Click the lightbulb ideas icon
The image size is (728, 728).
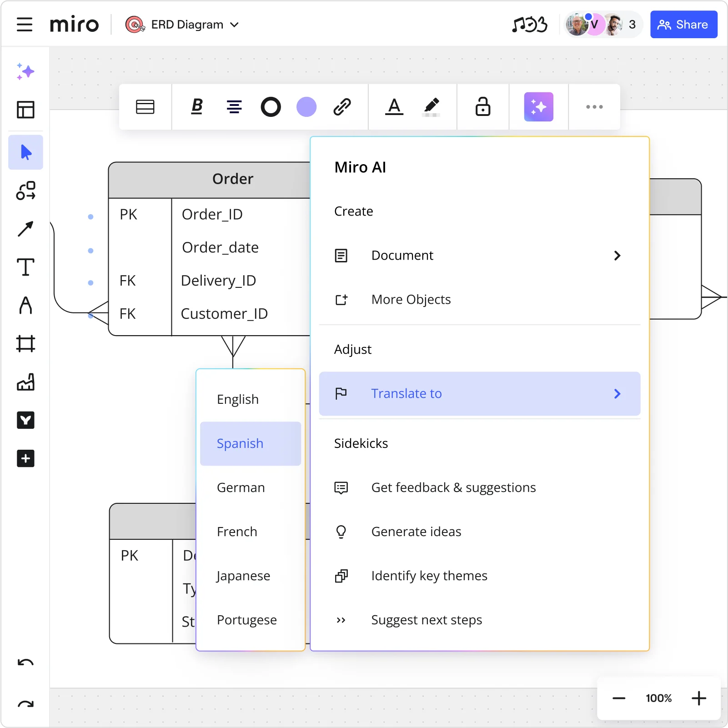(341, 532)
